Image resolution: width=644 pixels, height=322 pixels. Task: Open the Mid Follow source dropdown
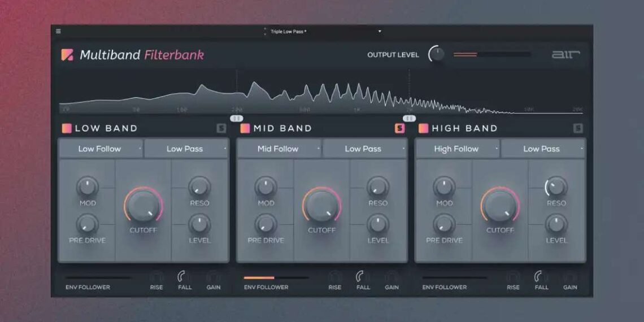(279, 149)
